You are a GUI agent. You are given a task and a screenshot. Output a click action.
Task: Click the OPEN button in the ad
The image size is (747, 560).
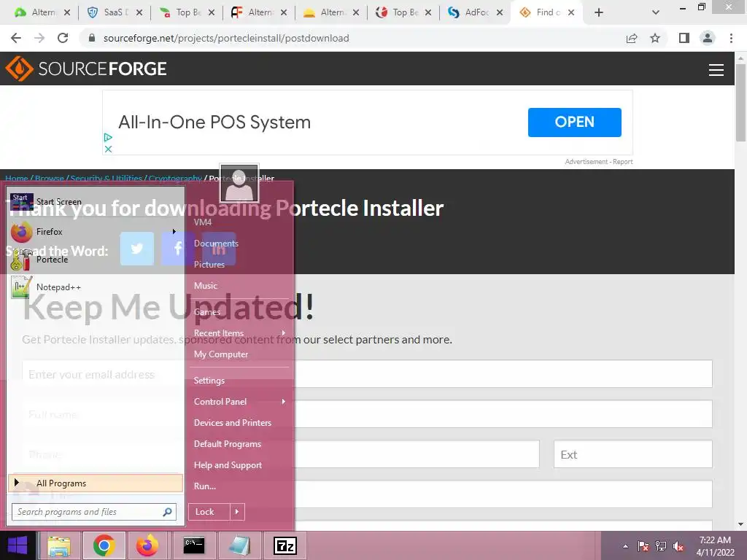(575, 122)
